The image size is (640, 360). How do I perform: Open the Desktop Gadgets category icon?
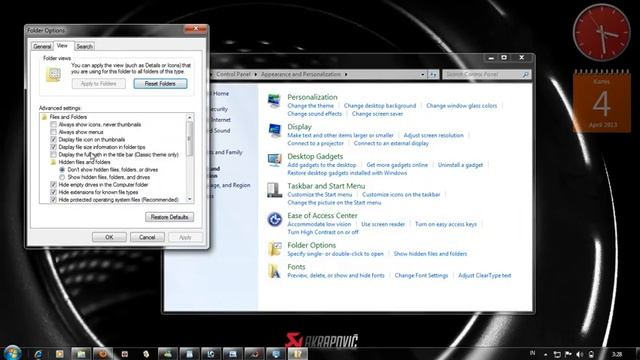274,160
